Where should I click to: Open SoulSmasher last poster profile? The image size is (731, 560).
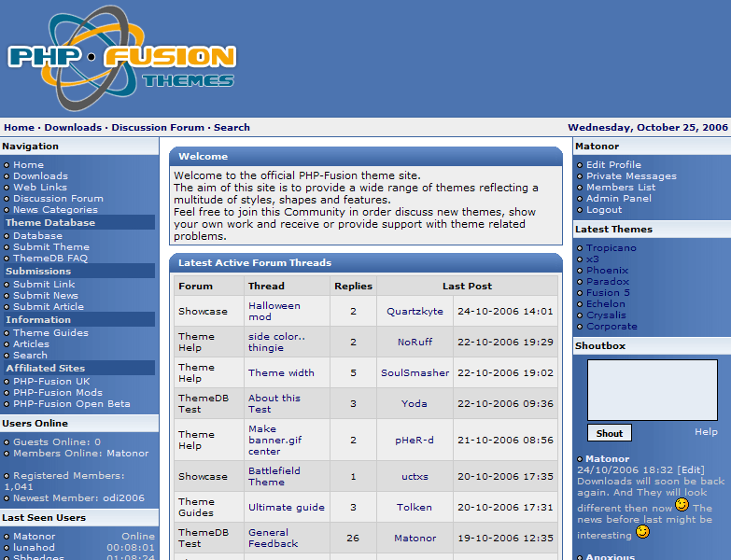point(415,372)
